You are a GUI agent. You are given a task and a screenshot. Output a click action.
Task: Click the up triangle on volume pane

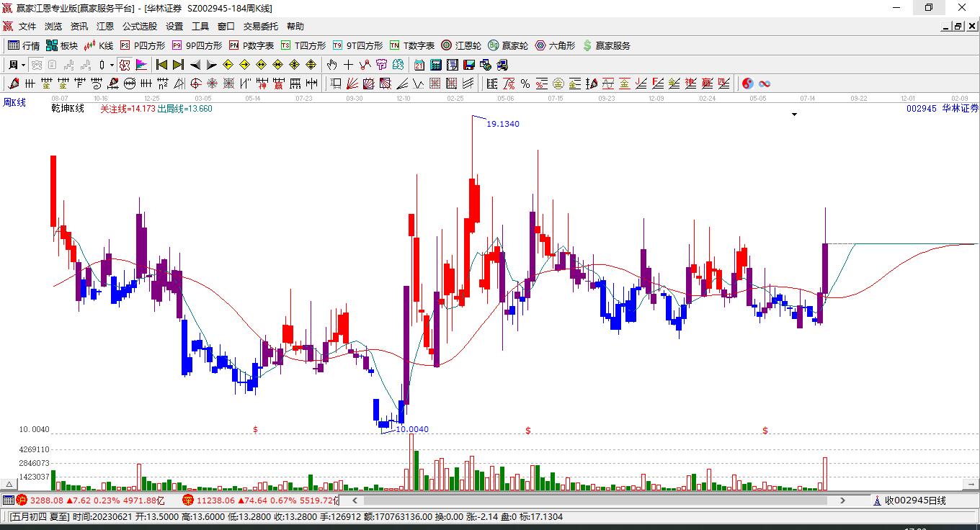(9, 483)
